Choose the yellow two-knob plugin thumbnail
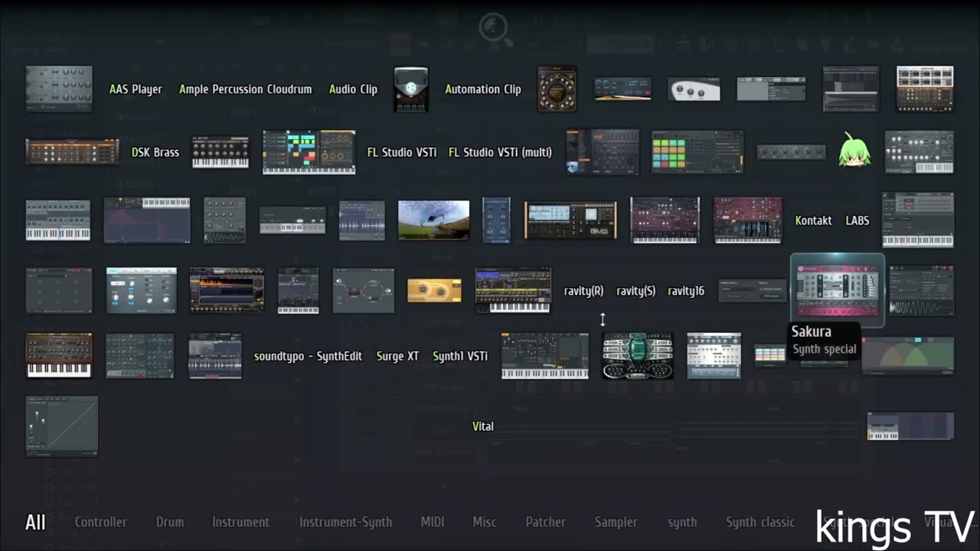The image size is (980, 551). 434,291
